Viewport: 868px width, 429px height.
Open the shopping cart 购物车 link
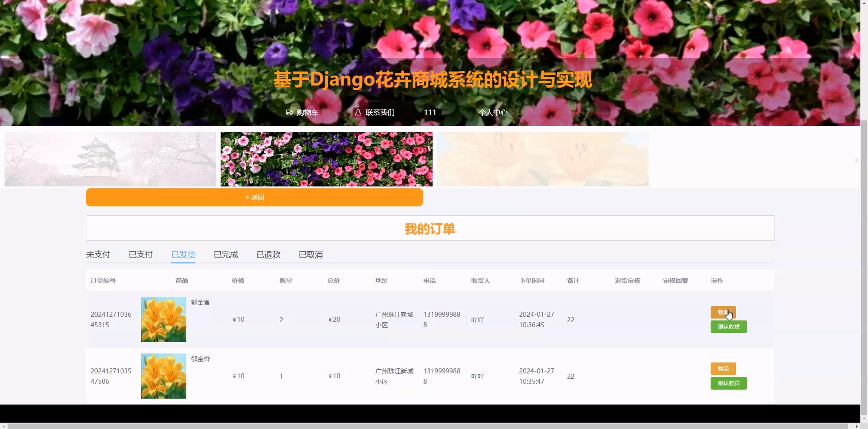[x=302, y=112]
